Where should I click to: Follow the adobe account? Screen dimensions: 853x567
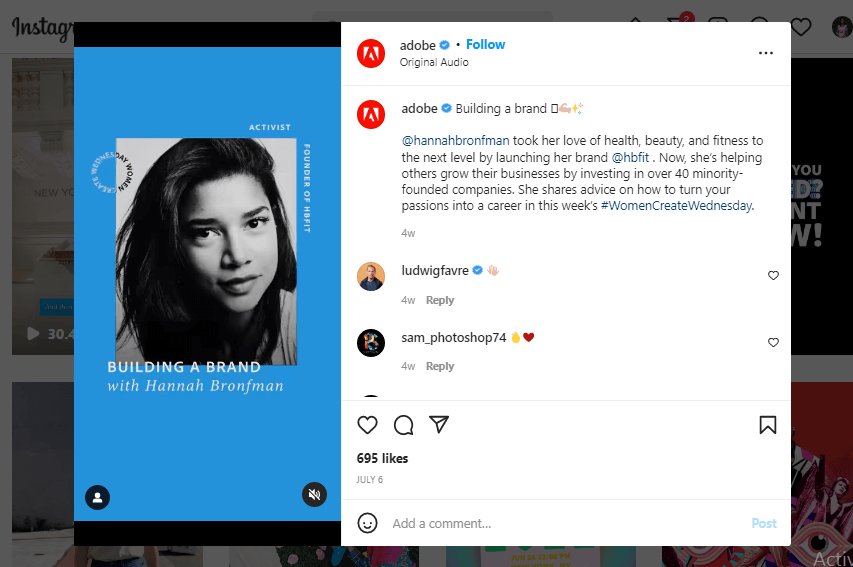coord(485,45)
